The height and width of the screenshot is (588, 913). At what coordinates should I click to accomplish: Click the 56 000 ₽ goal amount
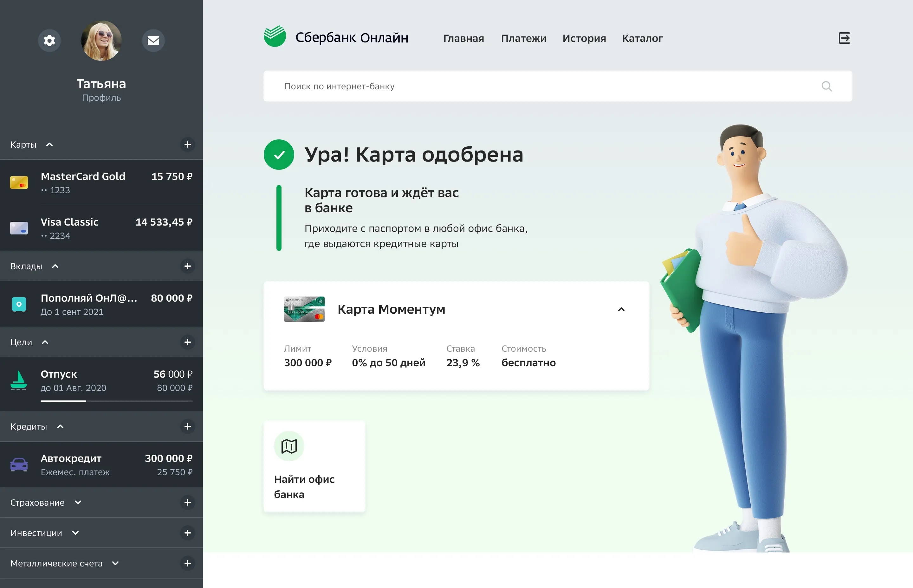pos(173,374)
